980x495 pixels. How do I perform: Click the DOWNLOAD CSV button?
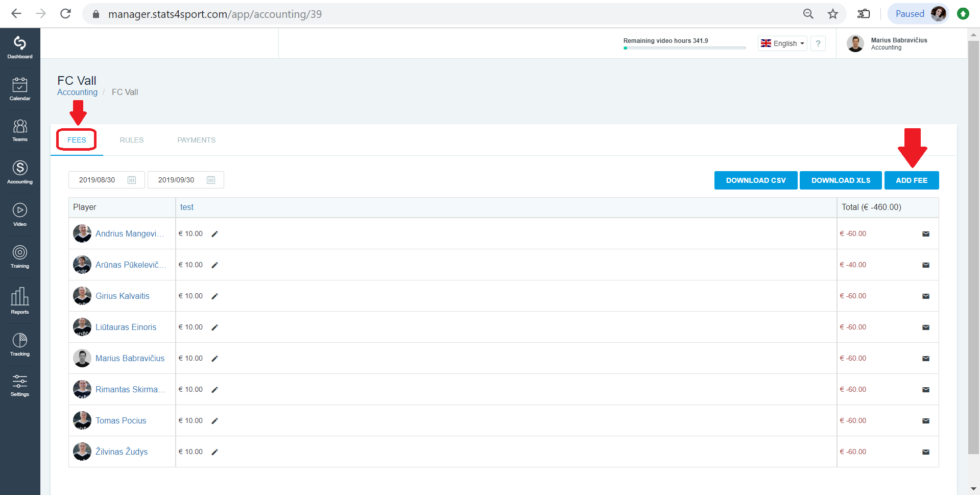click(x=756, y=180)
